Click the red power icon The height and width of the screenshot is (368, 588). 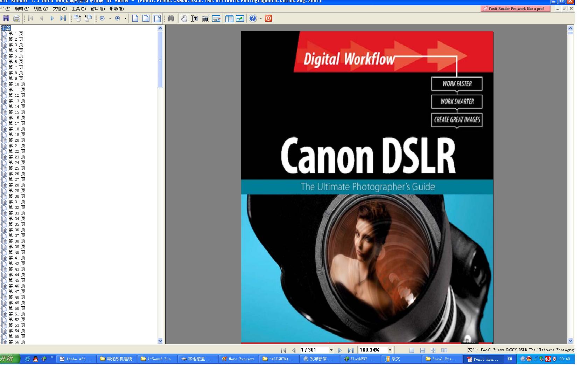268,19
